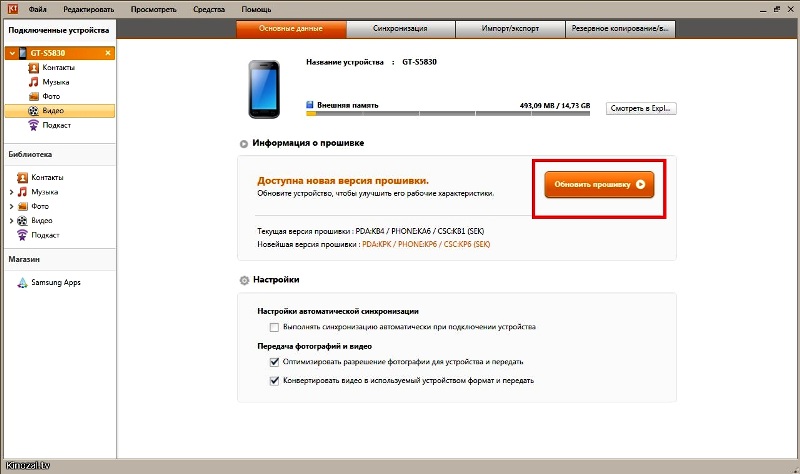Screen dimensions: 800x474
Task: Expand library Видео node
Action: pyautogui.click(x=11, y=221)
